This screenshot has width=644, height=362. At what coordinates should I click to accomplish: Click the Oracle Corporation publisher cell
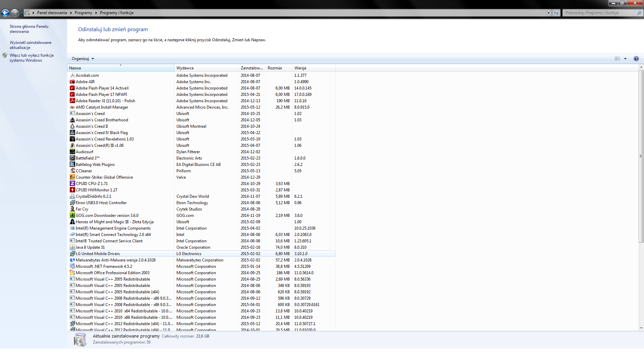coord(193,247)
